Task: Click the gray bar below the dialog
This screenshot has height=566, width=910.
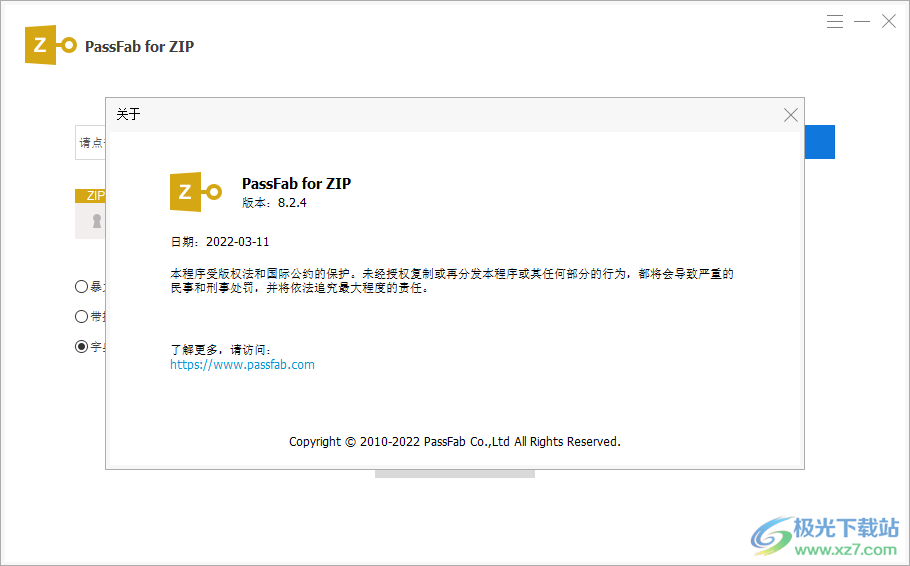Action: click(454, 474)
